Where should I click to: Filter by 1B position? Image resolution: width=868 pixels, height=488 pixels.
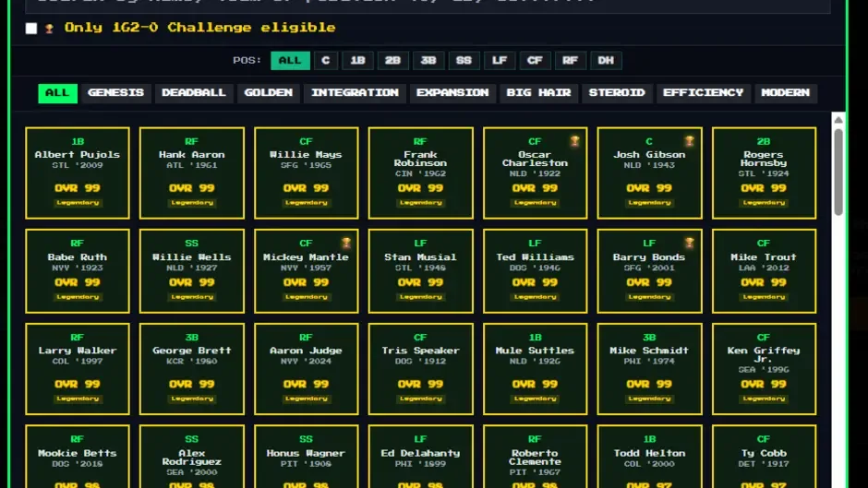(x=357, y=60)
